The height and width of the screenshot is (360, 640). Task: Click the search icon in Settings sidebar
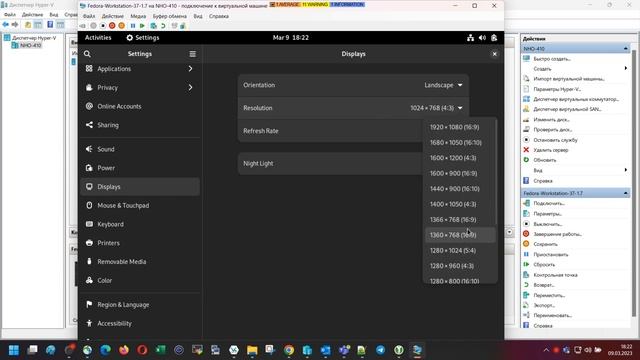tap(87, 54)
